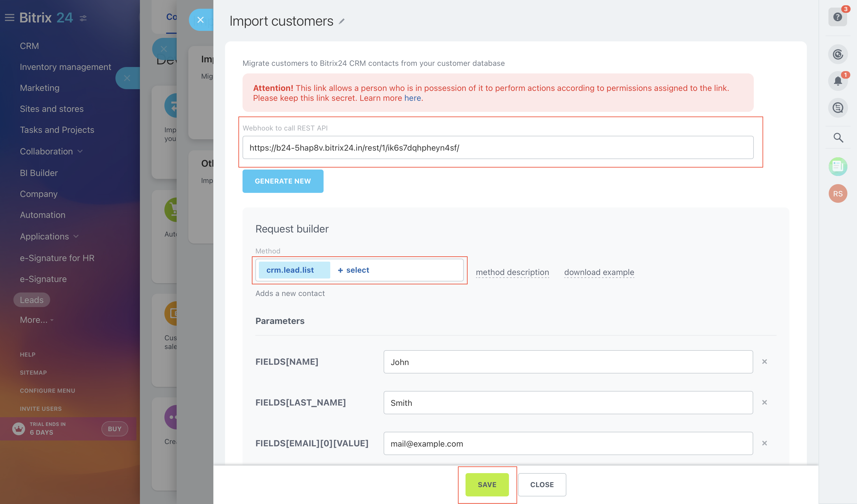Image resolution: width=857 pixels, height=504 pixels.
Task: Click CONFIGURE MENU
Action: pos(47,390)
